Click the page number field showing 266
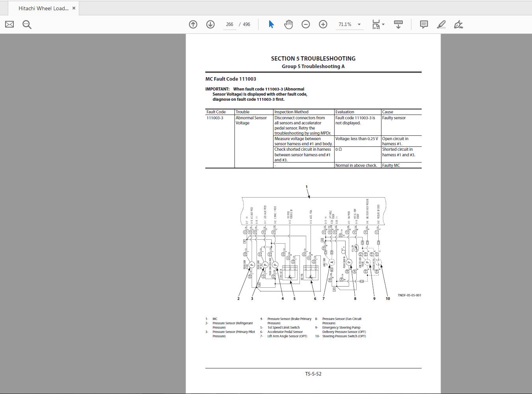532x394 pixels. (x=229, y=24)
